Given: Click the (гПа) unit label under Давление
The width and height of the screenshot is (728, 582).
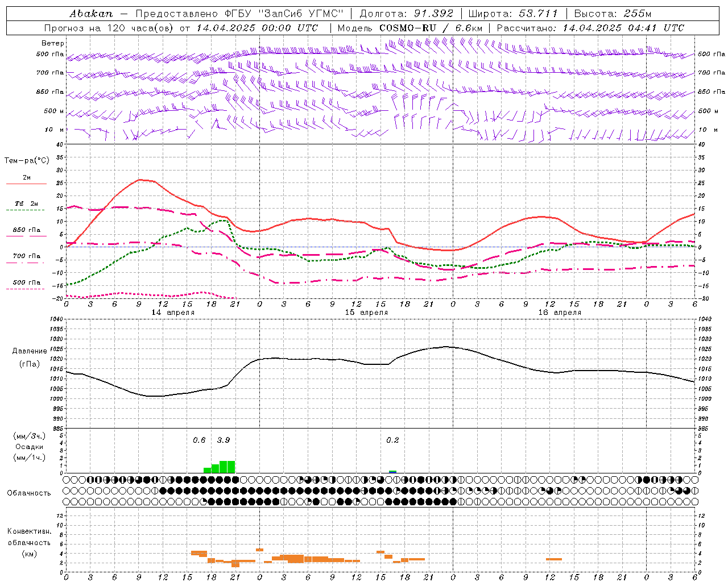Looking at the screenshot, I should pyautogui.click(x=30, y=364).
